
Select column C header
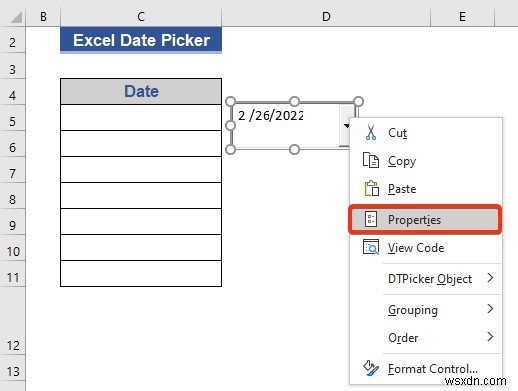[x=141, y=16]
